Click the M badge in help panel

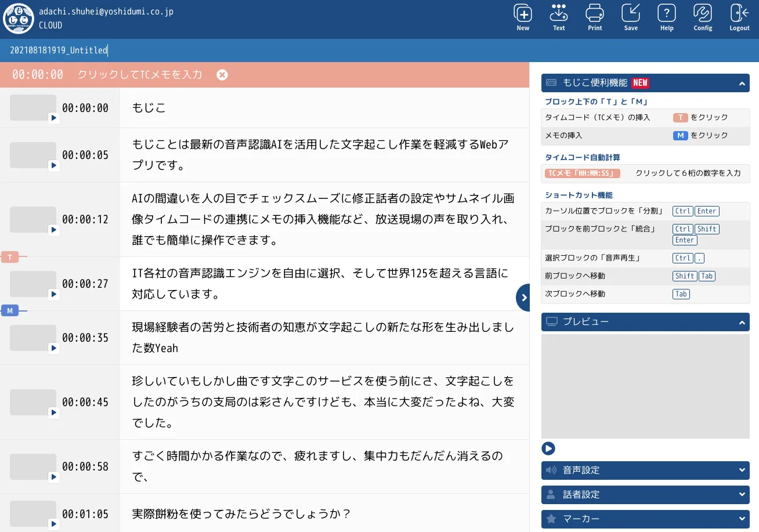click(x=680, y=135)
